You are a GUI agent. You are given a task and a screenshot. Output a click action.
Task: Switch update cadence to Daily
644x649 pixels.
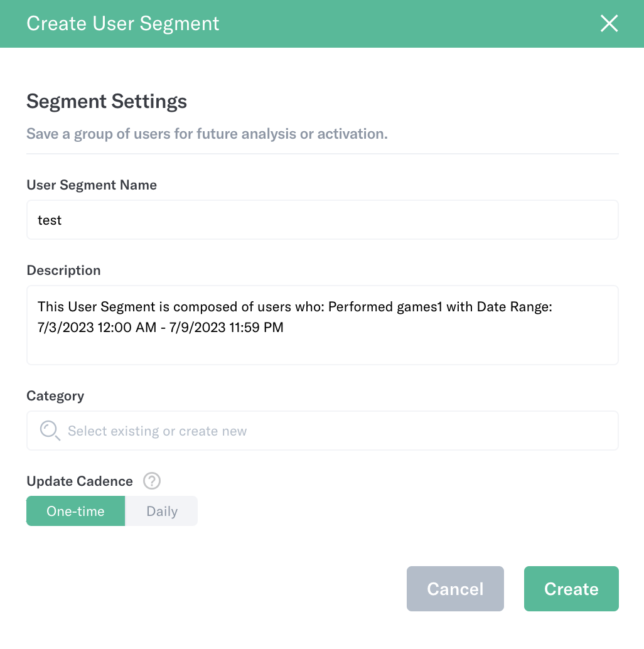(162, 511)
